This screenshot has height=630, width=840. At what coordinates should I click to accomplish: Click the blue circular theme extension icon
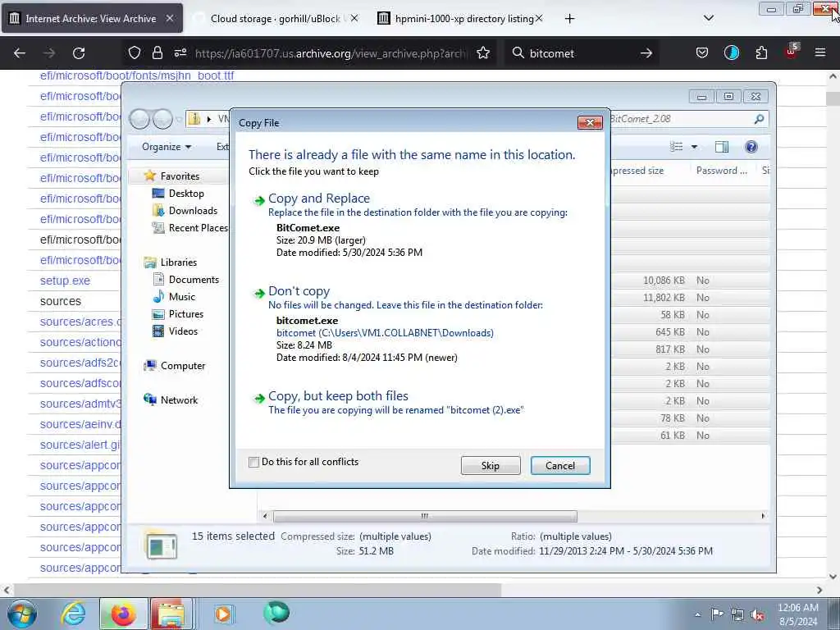[x=732, y=52]
